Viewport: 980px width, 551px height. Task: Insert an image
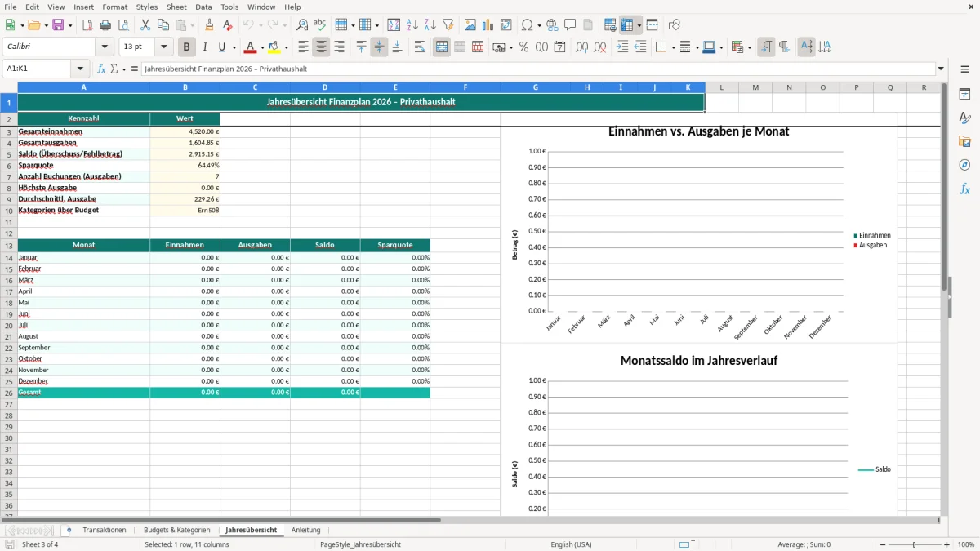pos(470,25)
